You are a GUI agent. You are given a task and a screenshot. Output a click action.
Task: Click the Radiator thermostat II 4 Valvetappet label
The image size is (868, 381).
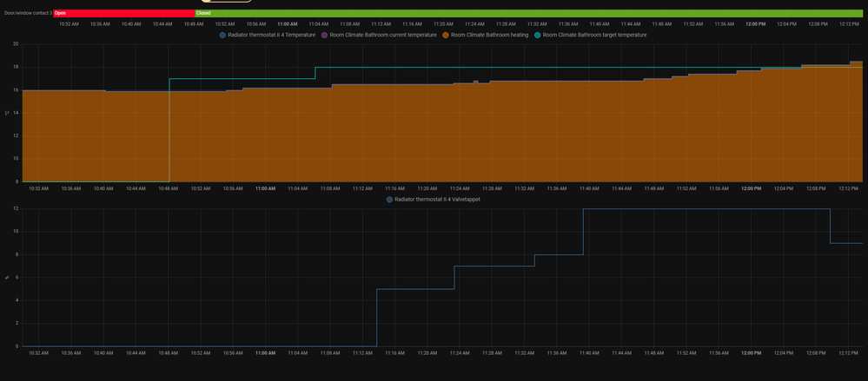point(438,200)
